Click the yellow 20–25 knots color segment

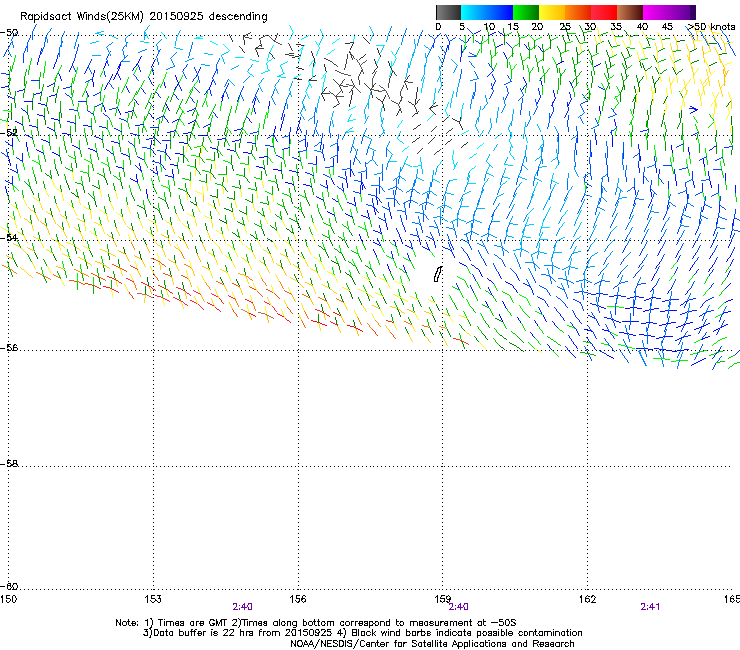click(552, 12)
